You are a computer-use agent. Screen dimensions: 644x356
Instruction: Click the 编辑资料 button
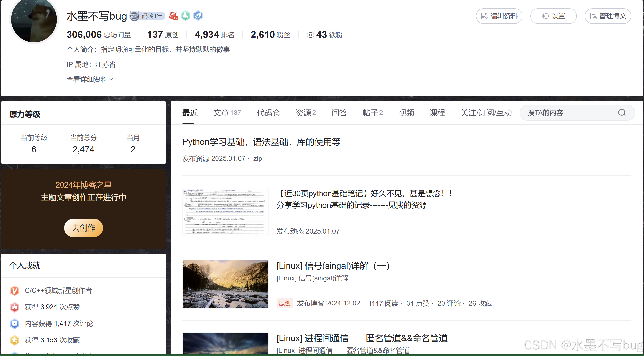(499, 16)
